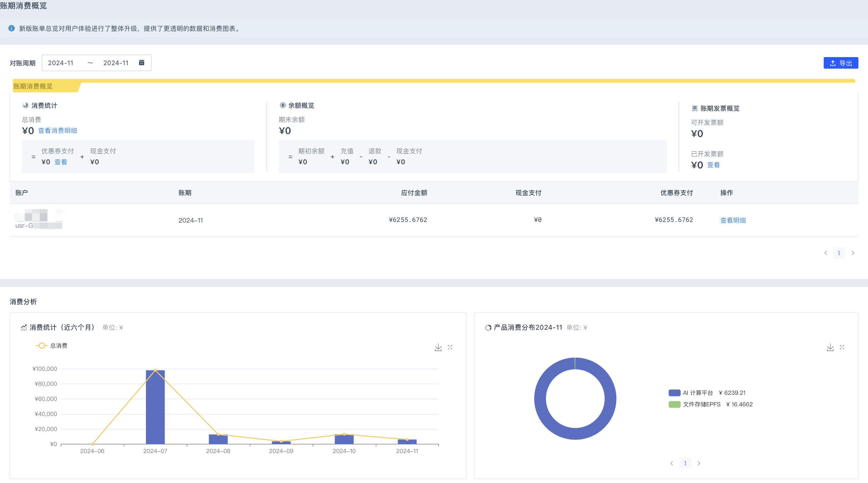Click the account ID beginning usr-G

(x=39, y=226)
